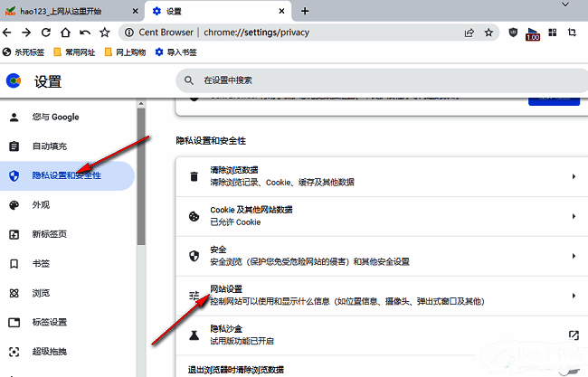Click 退出浏览器时清除浏览数据 heading
The image size is (588, 377).
point(236,371)
